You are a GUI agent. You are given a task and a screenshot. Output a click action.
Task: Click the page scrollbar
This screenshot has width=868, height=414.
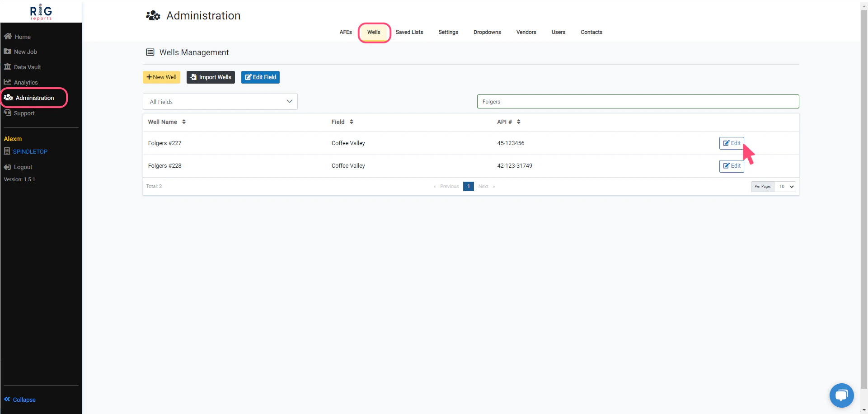click(864, 199)
